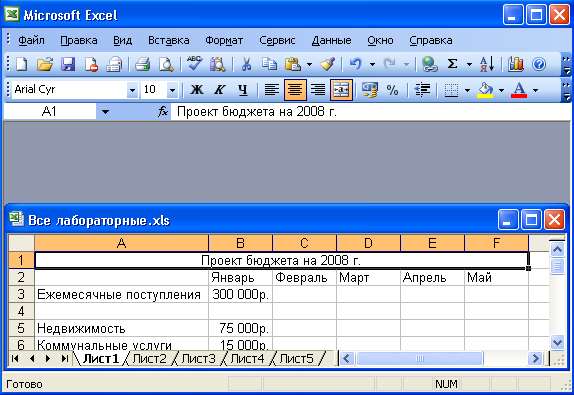Open the Вставка menu
This screenshot has height=395, width=574.
[x=169, y=40]
